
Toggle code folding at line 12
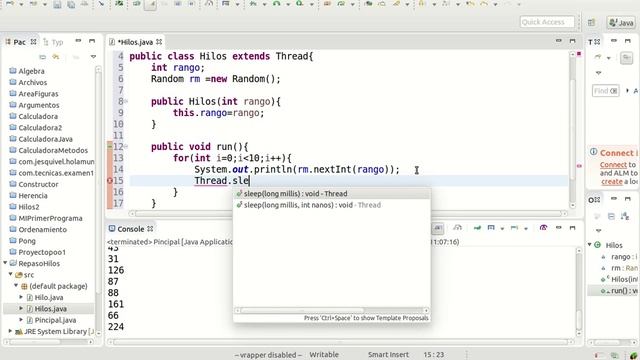coord(126,147)
